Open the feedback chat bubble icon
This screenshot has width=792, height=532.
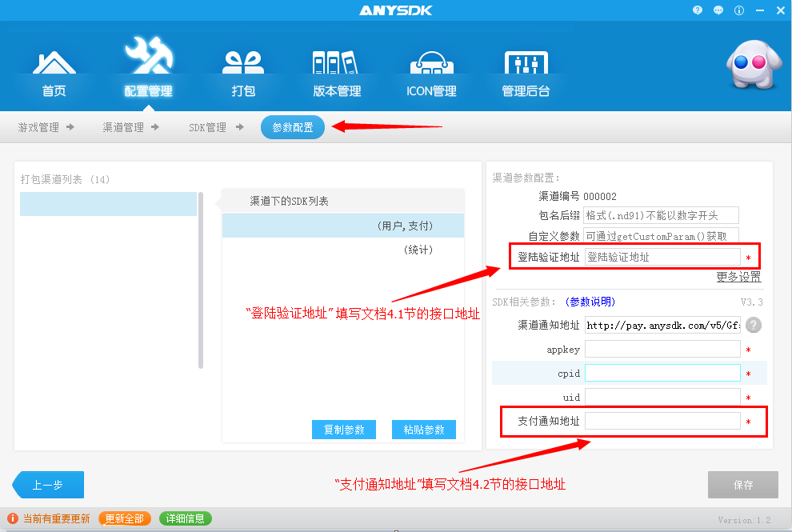click(718, 10)
